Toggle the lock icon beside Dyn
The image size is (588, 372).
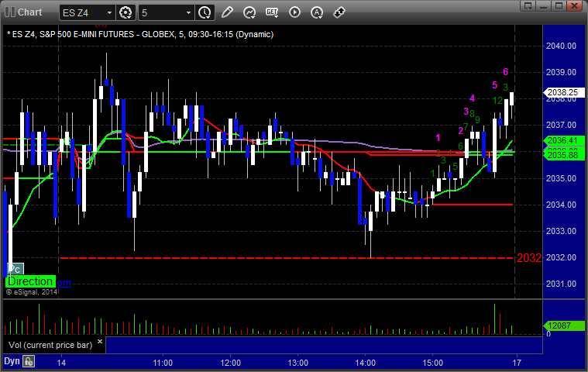[x=29, y=361]
